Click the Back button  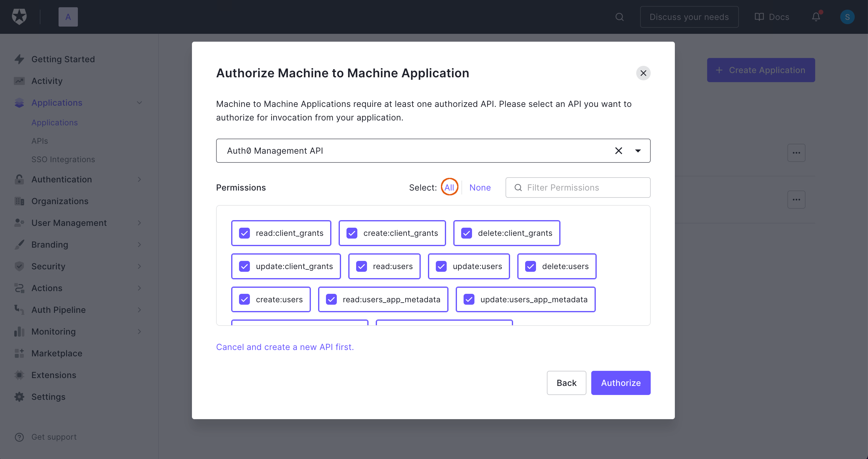pos(566,383)
